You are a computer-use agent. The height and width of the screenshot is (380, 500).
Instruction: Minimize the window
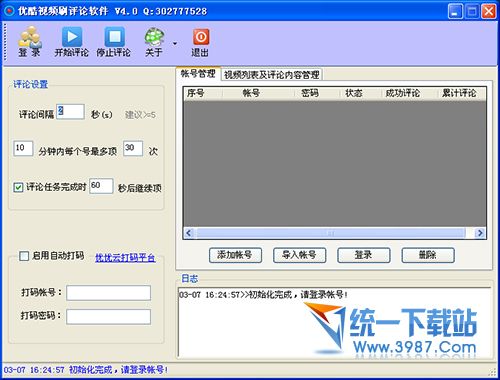pyautogui.click(x=455, y=11)
